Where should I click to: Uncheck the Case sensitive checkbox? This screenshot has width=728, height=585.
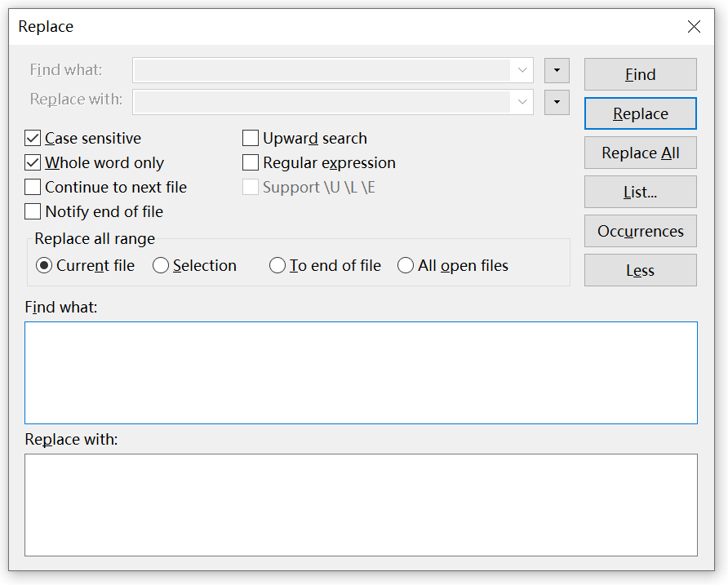(x=33, y=139)
